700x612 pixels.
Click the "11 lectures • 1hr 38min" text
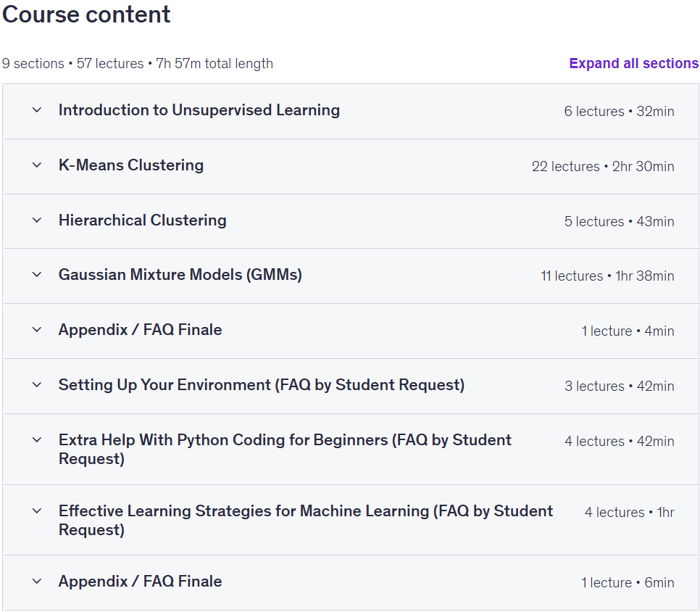[607, 276]
